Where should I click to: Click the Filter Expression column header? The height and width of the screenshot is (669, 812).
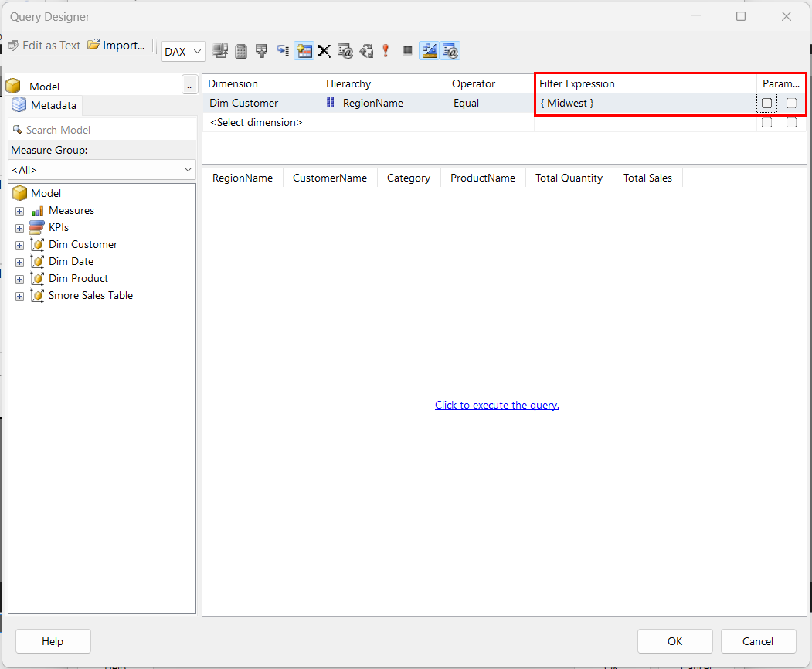click(644, 83)
